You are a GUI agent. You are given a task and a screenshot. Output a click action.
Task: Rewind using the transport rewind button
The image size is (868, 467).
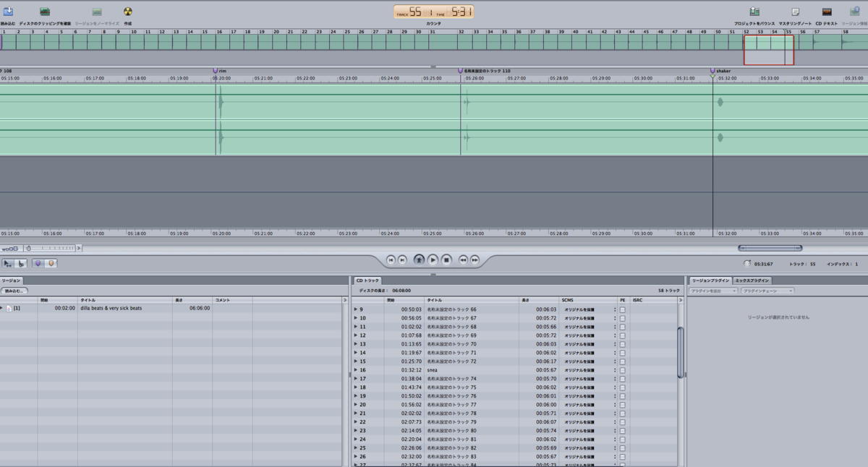[x=463, y=260]
